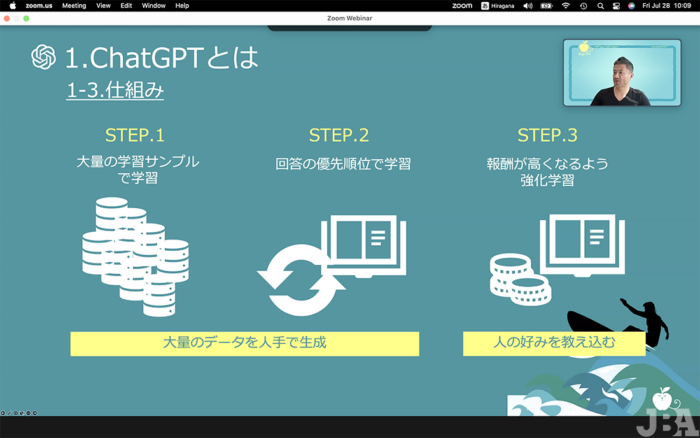Screen dimensions: 700x438
Task: Open the Wi-Fi menu
Action: point(566,6)
